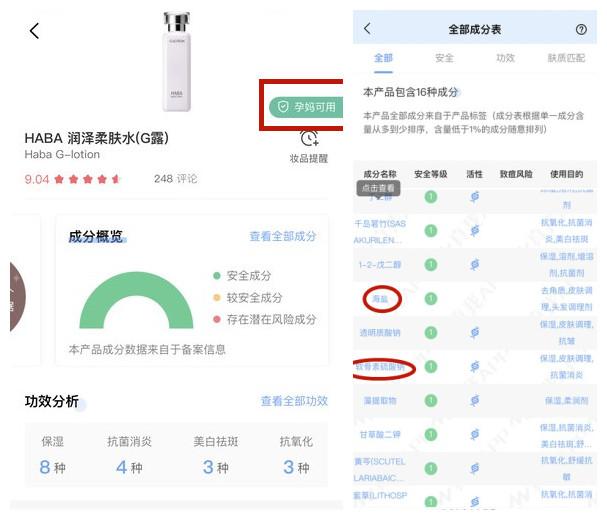Screen dimensions: 607x520
Task: Tap the 妆品提醒 alarm clock icon
Action: [309, 138]
